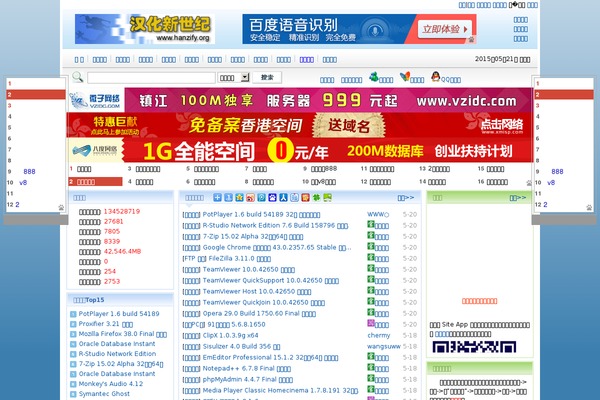
Task: Open the 免备案香港空间 red banner
Action: [300, 125]
